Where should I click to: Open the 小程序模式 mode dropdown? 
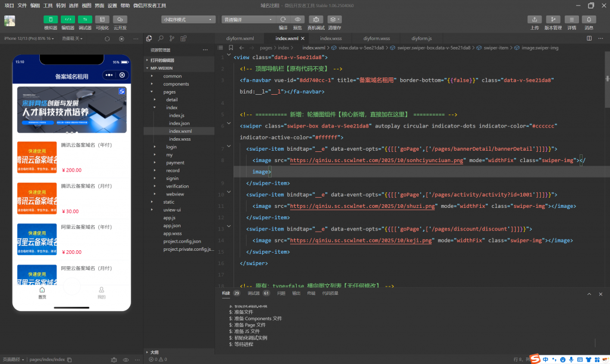tap(188, 20)
